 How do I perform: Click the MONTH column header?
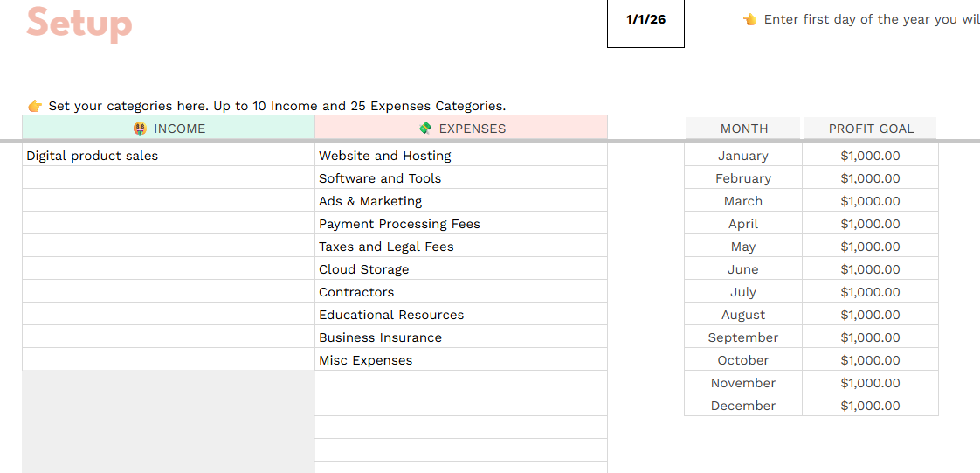743,129
